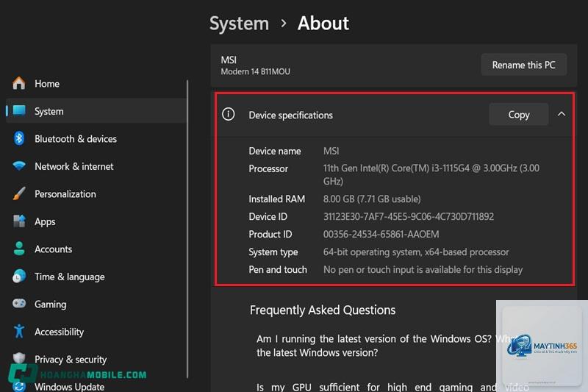The image size is (588, 392).
Task: Click the Product ID label
Action: pos(270,234)
